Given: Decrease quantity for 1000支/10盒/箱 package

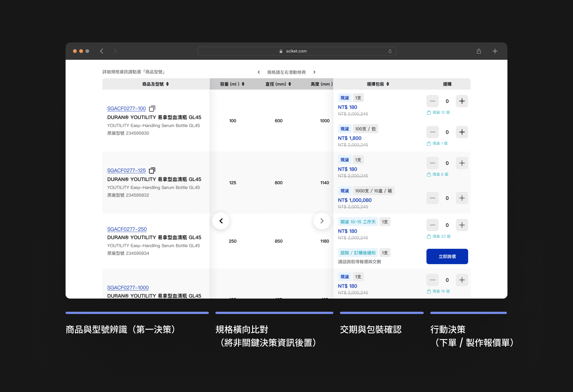Looking at the screenshot, I should coord(432,198).
